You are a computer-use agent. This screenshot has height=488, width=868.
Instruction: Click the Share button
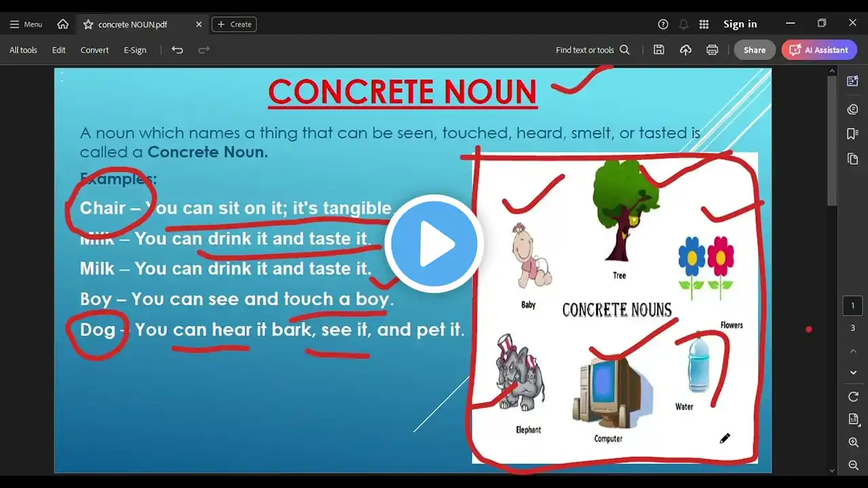click(755, 50)
